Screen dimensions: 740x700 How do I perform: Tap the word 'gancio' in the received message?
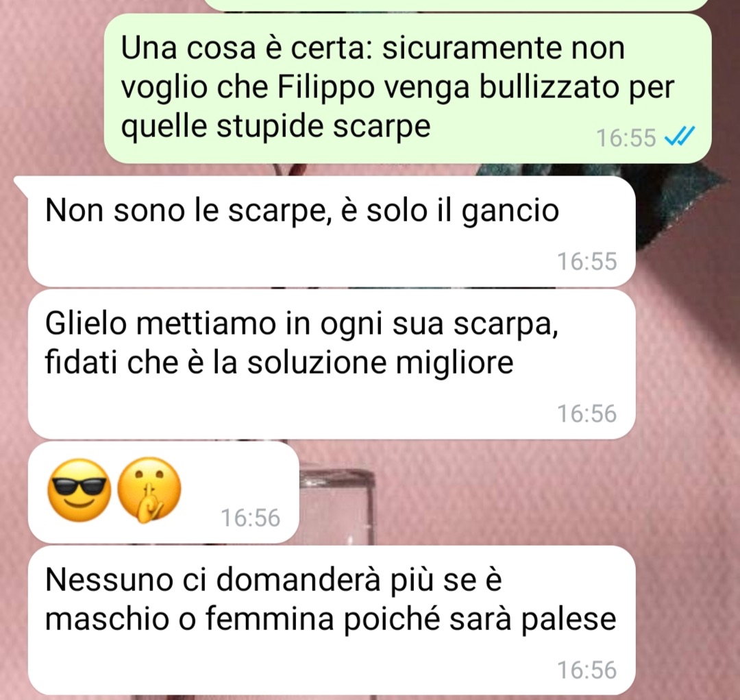click(x=510, y=212)
